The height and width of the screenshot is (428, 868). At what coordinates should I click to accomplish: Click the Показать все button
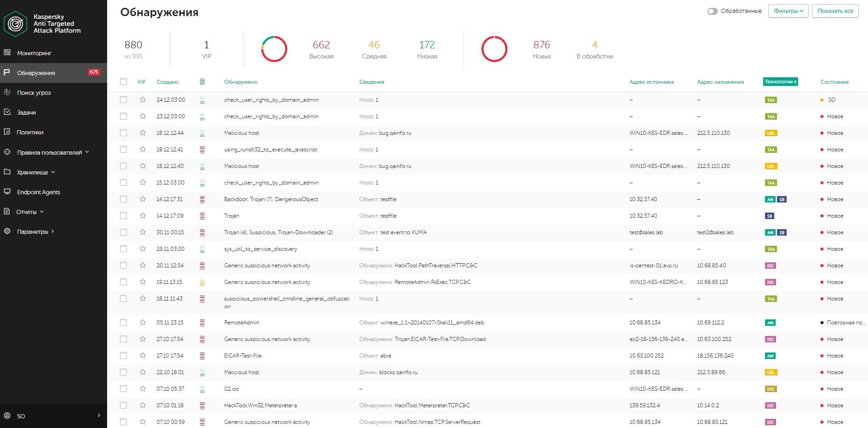835,11
